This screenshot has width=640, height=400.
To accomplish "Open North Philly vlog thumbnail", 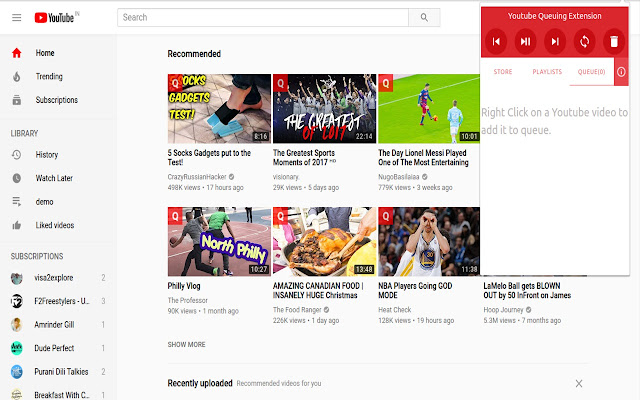I will (219, 242).
